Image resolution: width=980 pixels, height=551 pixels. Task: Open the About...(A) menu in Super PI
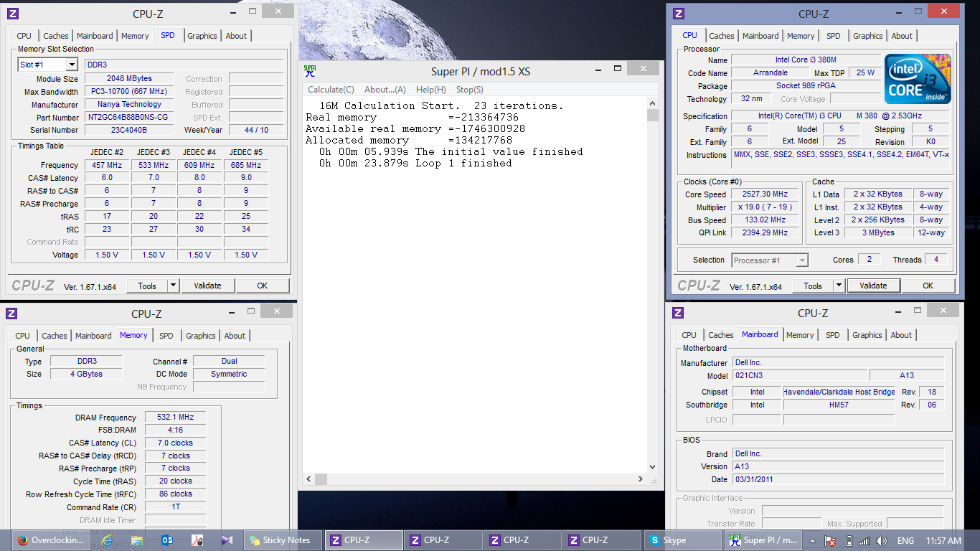click(385, 90)
